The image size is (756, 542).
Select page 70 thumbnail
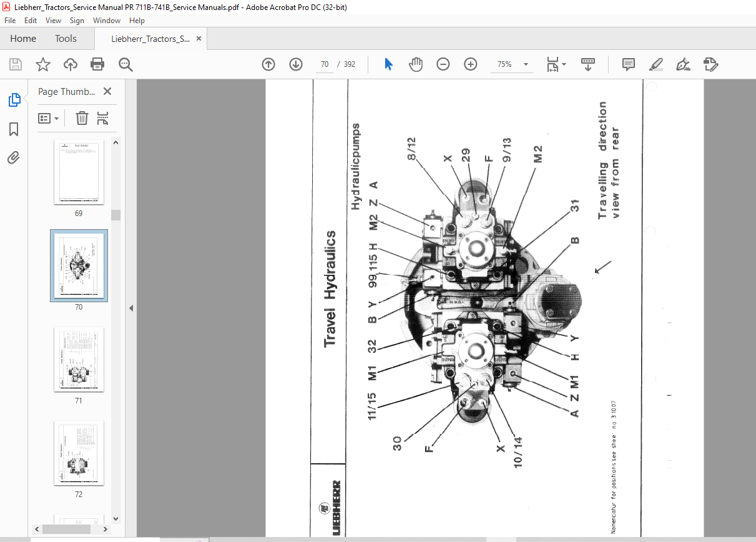click(x=79, y=266)
